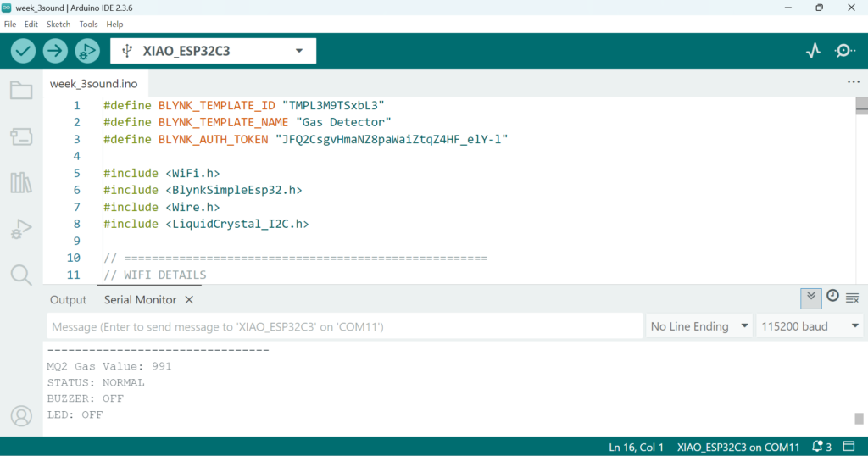The width and height of the screenshot is (868, 456).
Task: Switch to the Output tab
Action: pos(68,300)
